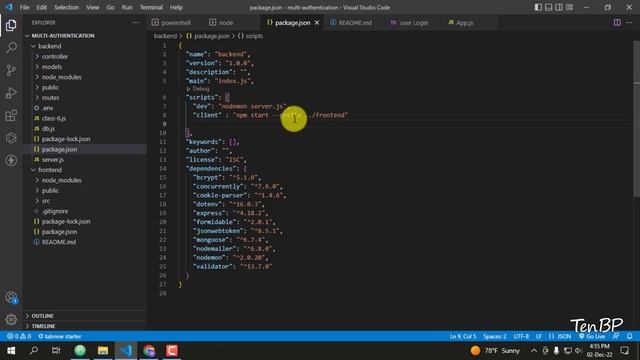Toggle primary sidebar layout icon
This screenshot has height=360, width=640.
538,7
